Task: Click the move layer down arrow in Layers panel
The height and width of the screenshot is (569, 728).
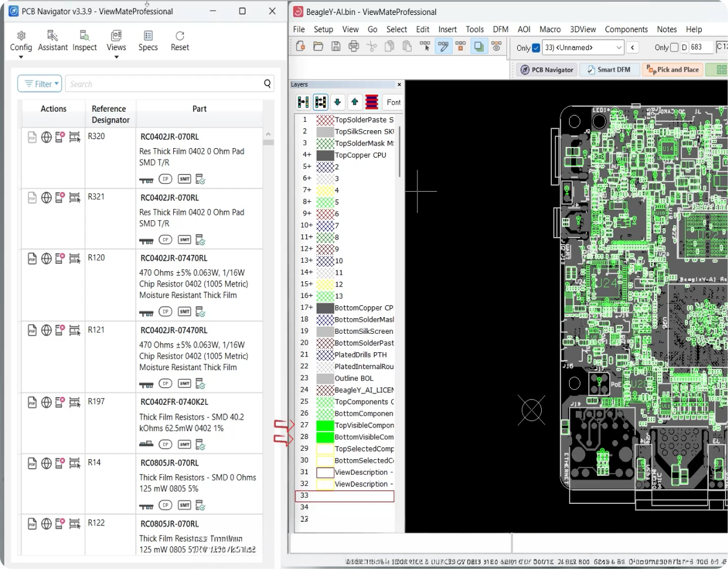Action: tap(337, 102)
